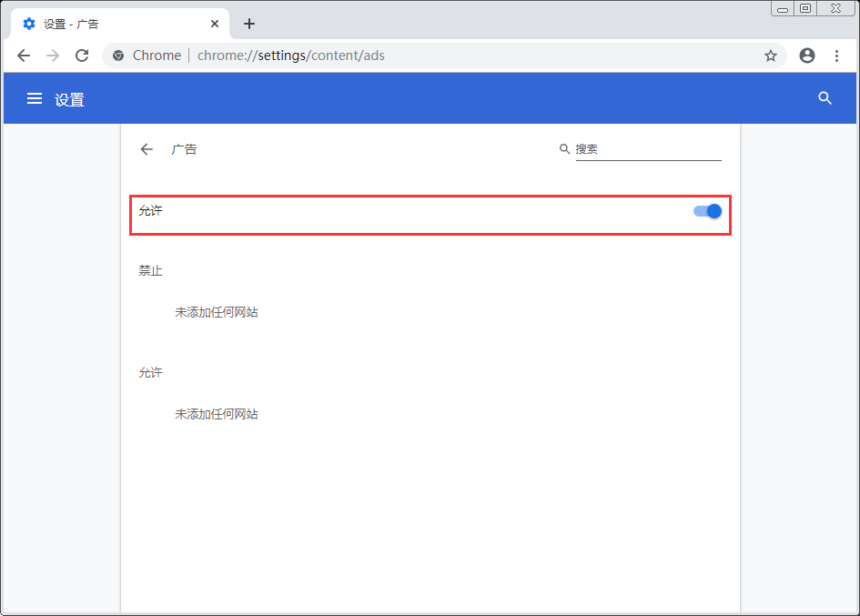This screenshot has width=860, height=616.
Task: Click the search magnifier icon in settings header
Action: (825, 98)
